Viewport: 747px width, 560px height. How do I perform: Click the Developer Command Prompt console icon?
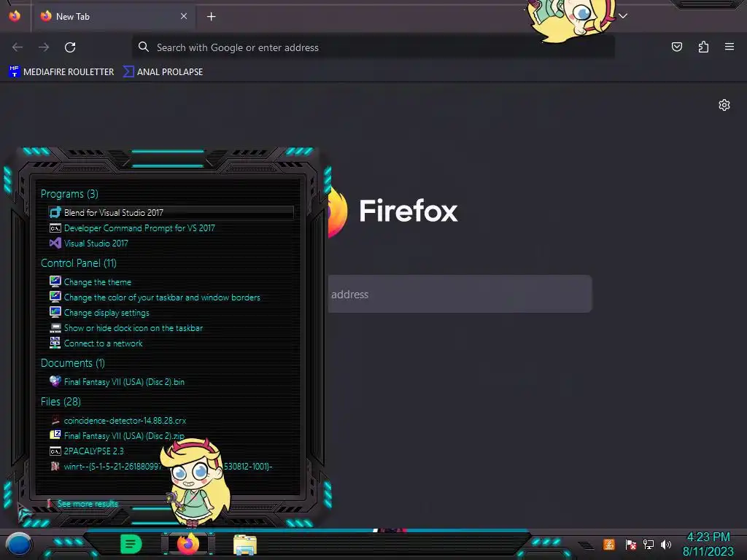point(55,228)
